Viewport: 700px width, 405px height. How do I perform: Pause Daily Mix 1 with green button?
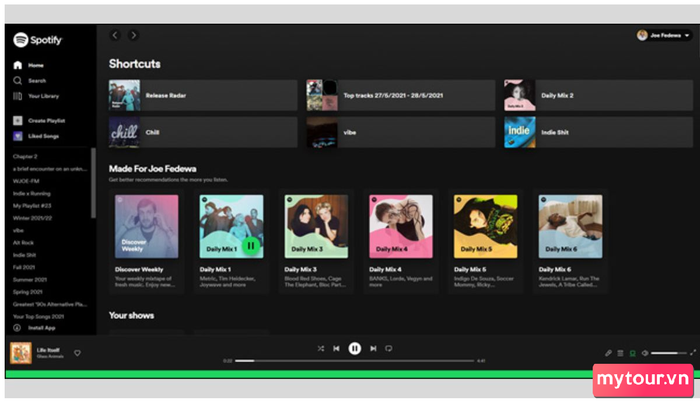[251, 246]
